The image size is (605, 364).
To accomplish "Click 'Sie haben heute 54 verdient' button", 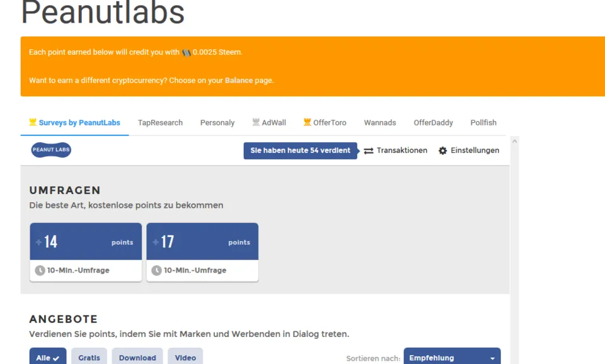I will pos(300,151).
